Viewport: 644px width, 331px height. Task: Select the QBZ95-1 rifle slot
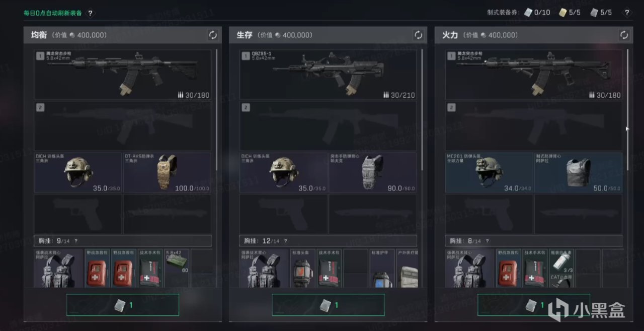click(328, 74)
